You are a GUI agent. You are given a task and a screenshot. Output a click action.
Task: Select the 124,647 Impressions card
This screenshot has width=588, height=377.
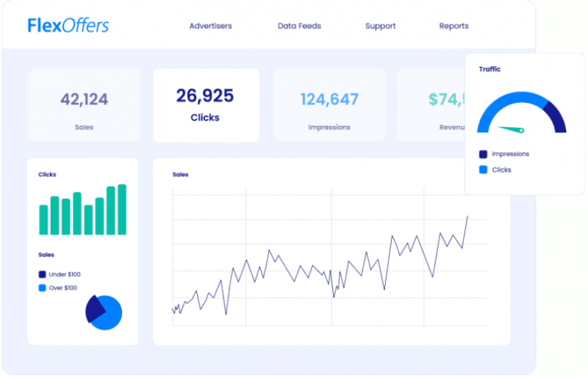point(329,105)
